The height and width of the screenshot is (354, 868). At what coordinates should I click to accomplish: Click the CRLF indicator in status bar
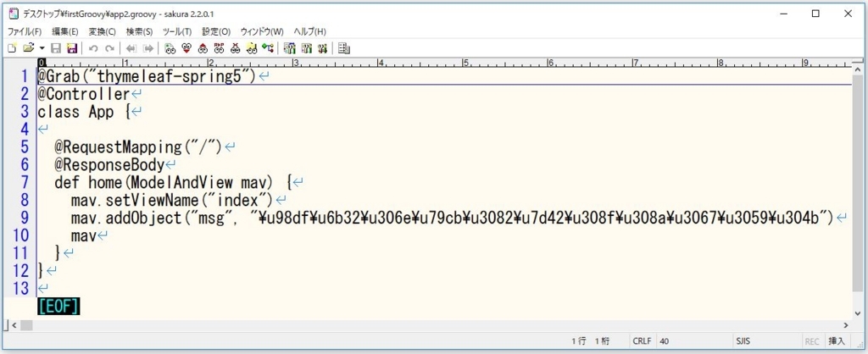point(643,341)
